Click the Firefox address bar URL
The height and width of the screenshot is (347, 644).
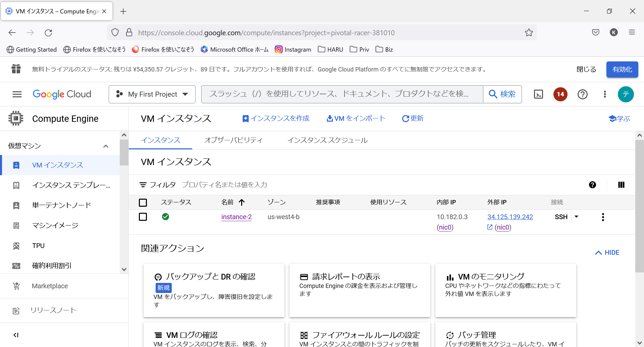(266, 33)
